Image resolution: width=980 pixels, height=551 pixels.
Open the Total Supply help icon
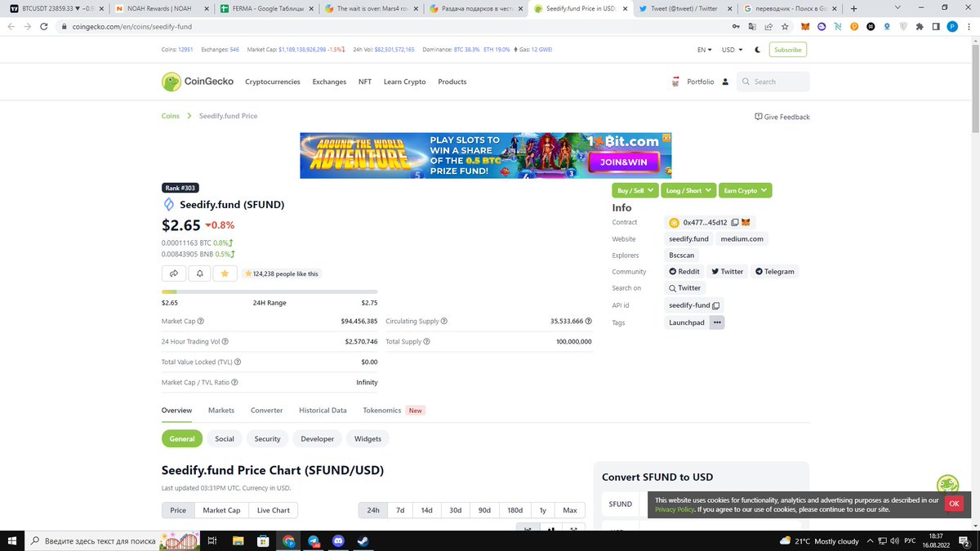[426, 342]
